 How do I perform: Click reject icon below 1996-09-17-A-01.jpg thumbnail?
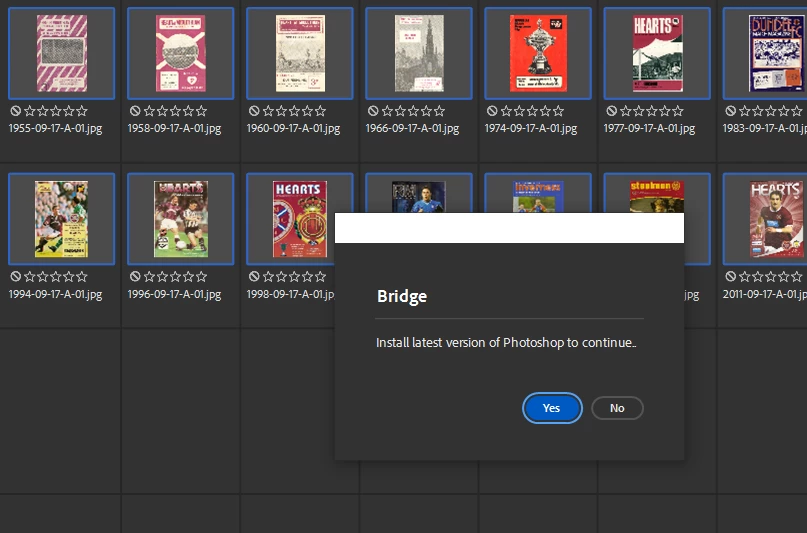135,276
